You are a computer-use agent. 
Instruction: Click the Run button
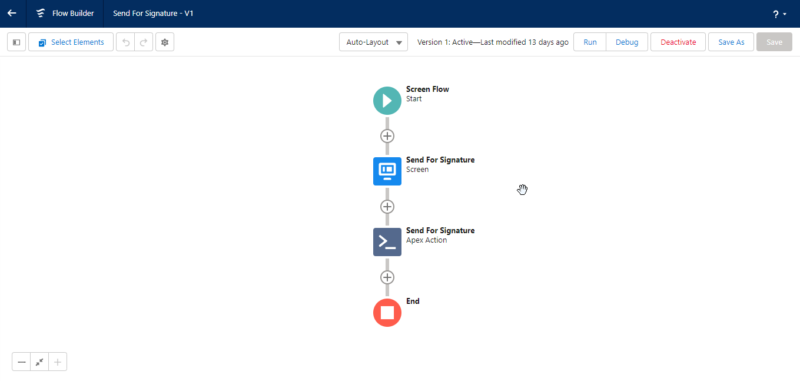(590, 42)
